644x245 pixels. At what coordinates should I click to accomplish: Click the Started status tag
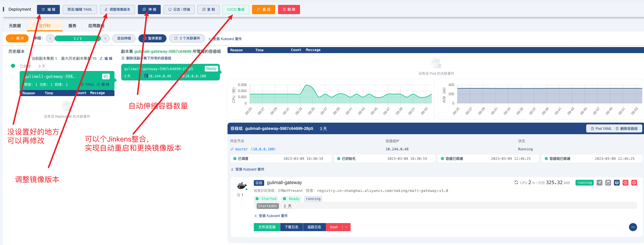coord(266,199)
